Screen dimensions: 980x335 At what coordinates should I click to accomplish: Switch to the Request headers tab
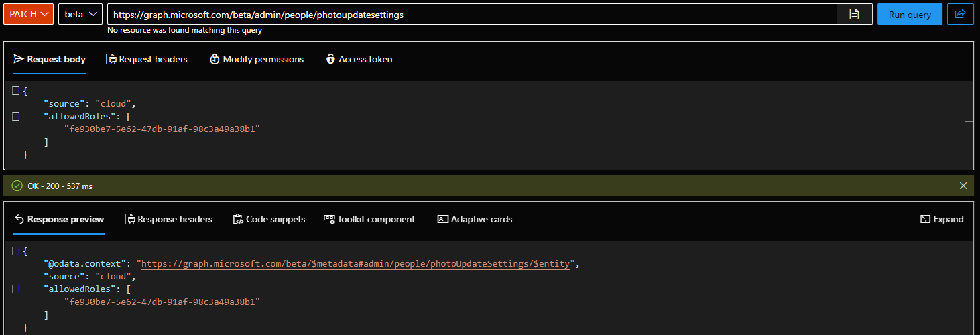click(x=147, y=59)
